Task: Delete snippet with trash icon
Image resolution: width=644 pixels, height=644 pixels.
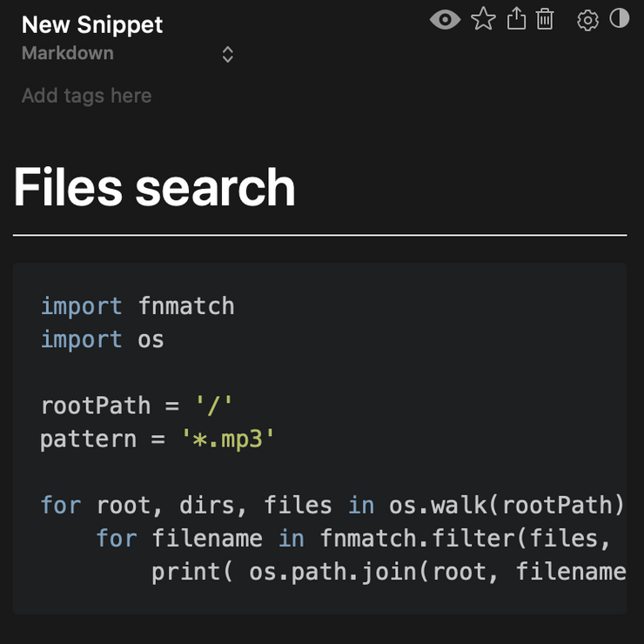Action: point(545,19)
